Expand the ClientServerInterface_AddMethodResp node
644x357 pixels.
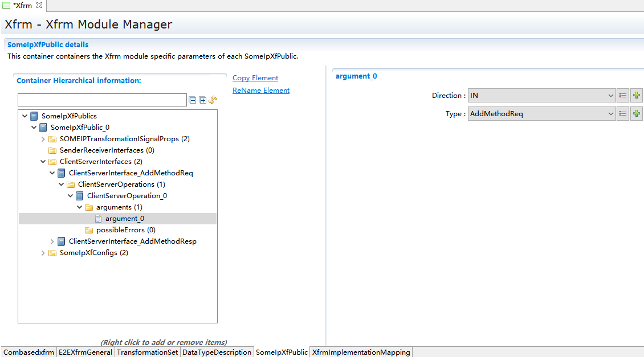[x=52, y=241]
